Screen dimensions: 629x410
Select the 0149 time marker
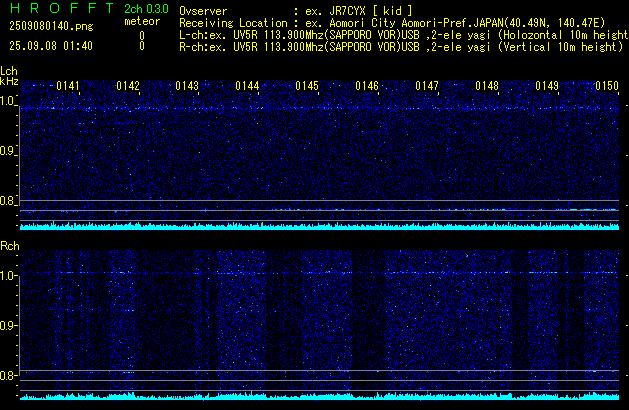(x=547, y=86)
